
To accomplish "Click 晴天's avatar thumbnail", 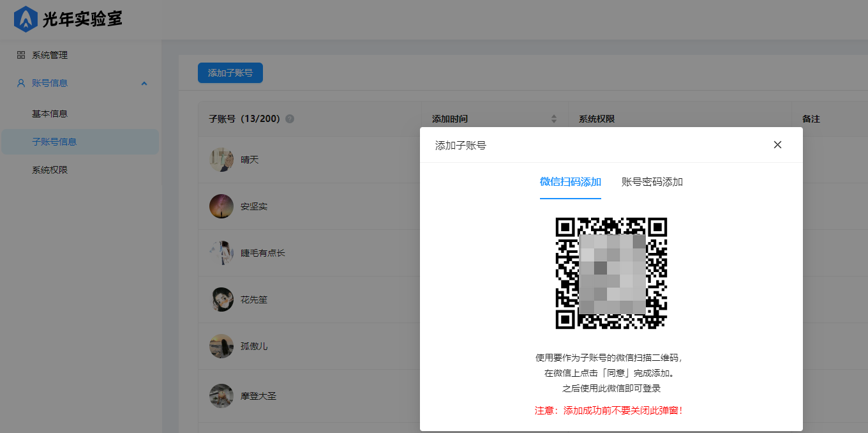I will pyautogui.click(x=221, y=160).
